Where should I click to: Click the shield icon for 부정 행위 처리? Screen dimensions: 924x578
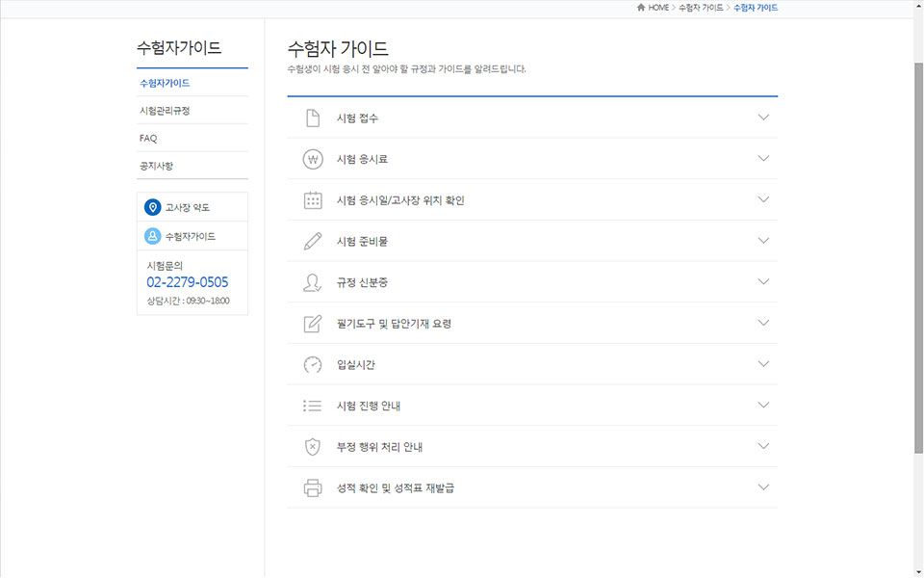(312, 447)
